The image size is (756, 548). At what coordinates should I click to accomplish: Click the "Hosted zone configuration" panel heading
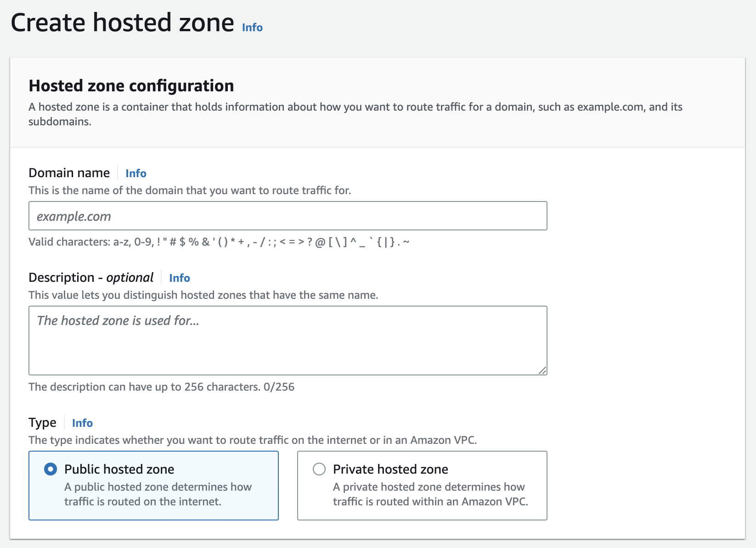tap(131, 86)
